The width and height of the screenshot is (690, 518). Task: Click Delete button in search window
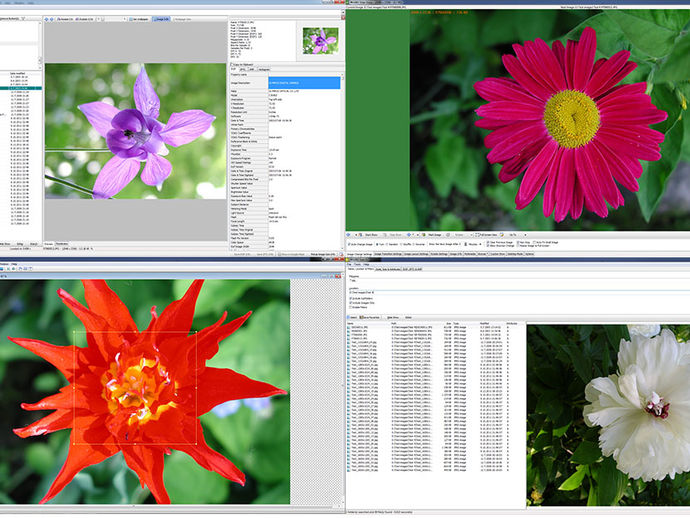408,317
